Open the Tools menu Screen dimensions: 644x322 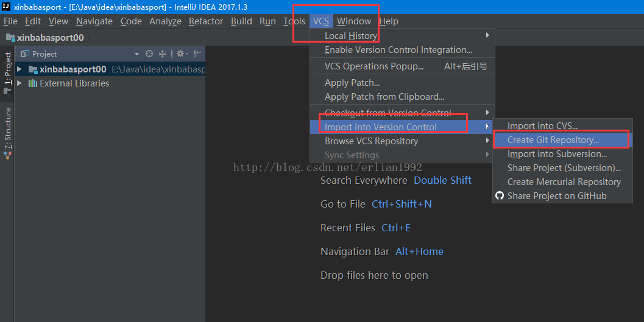click(294, 21)
